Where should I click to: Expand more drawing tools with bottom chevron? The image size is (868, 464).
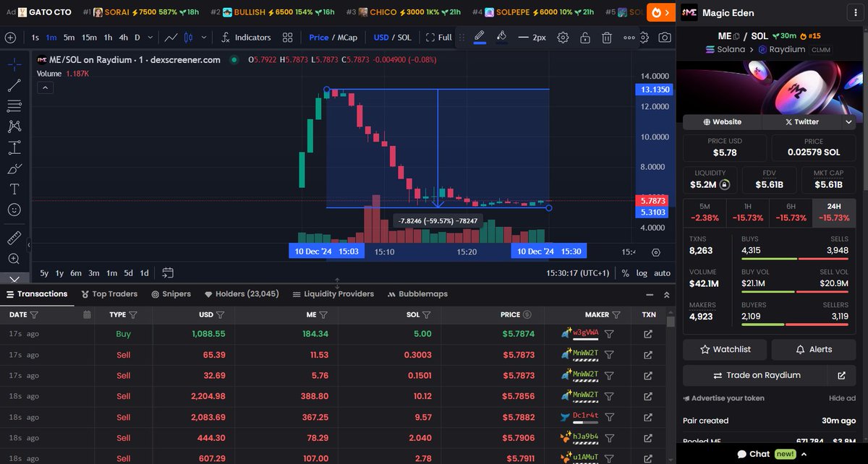[x=14, y=278]
